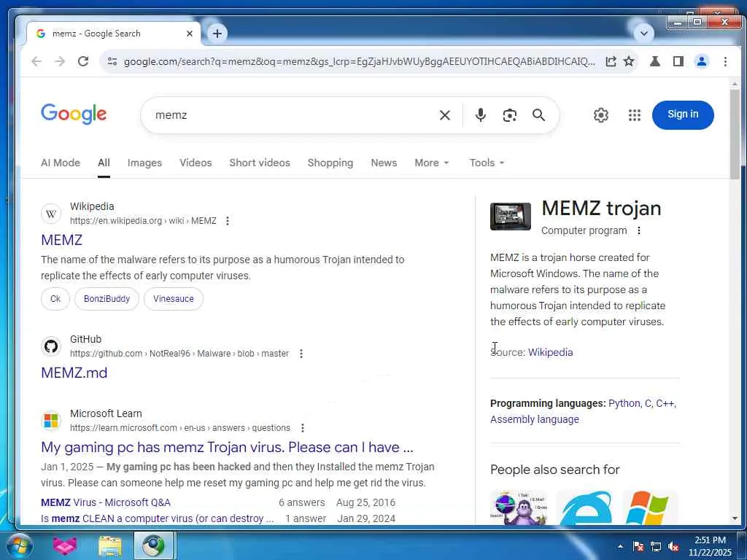Reload the memz search page

83,61
